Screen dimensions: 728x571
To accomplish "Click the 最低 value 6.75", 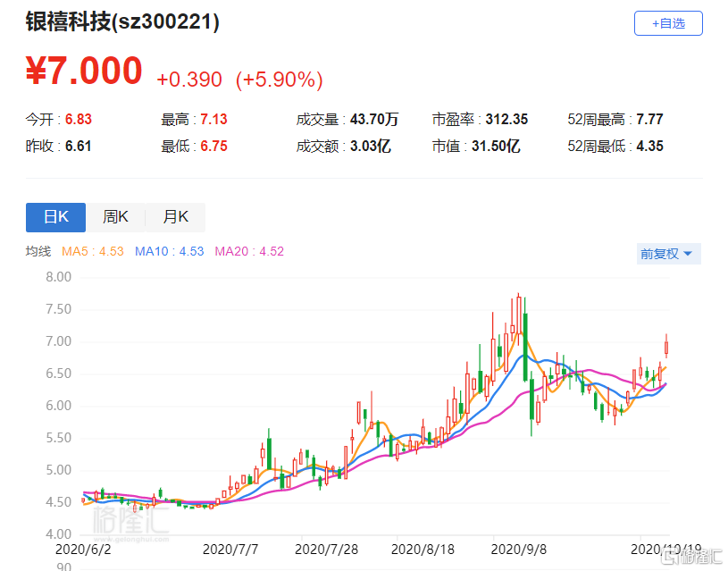I will coord(213,146).
